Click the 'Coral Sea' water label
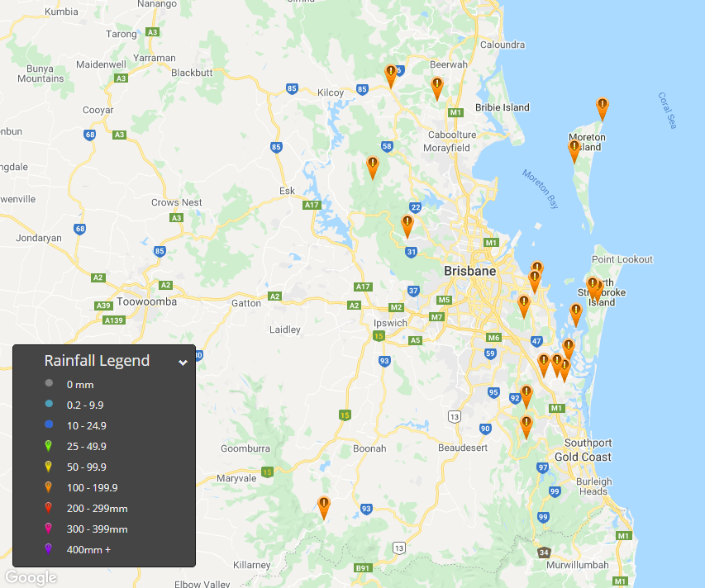The height and width of the screenshot is (588, 705). point(667,111)
